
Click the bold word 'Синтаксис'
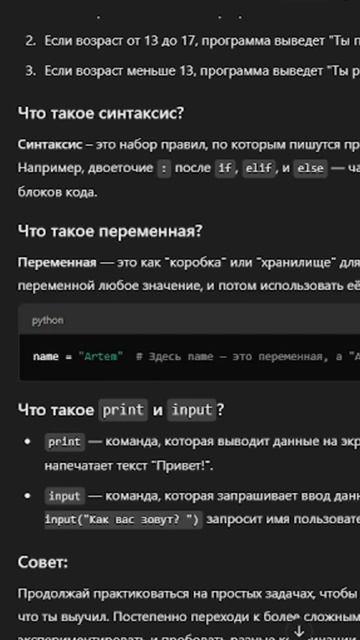click(50, 144)
